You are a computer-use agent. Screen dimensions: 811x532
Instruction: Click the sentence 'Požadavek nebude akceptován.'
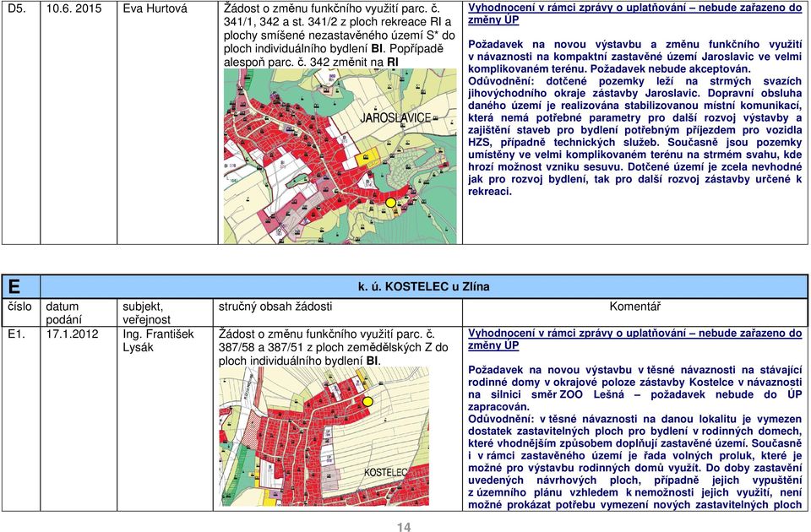click(670, 68)
